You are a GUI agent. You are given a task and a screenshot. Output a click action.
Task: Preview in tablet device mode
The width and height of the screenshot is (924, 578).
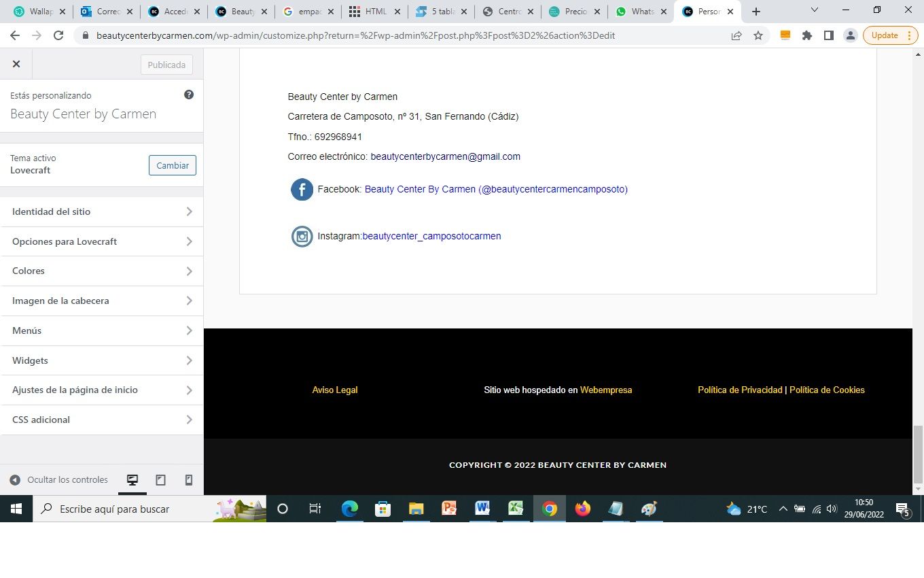coord(160,480)
